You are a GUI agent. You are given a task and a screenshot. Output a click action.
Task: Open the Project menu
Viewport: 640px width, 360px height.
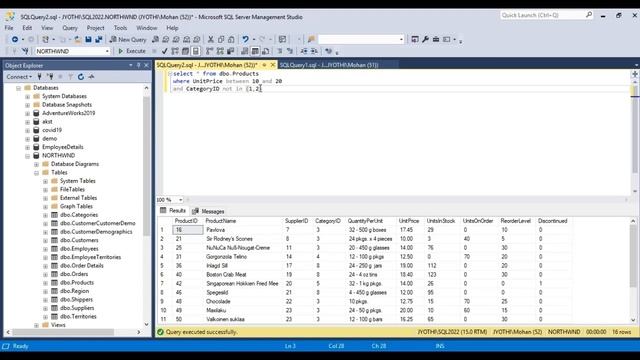pyautogui.click(x=96, y=28)
